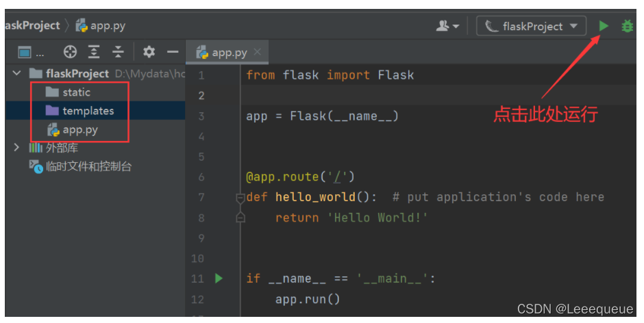
Task: Open the user account dropdown
Action: (x=447, y=26)
